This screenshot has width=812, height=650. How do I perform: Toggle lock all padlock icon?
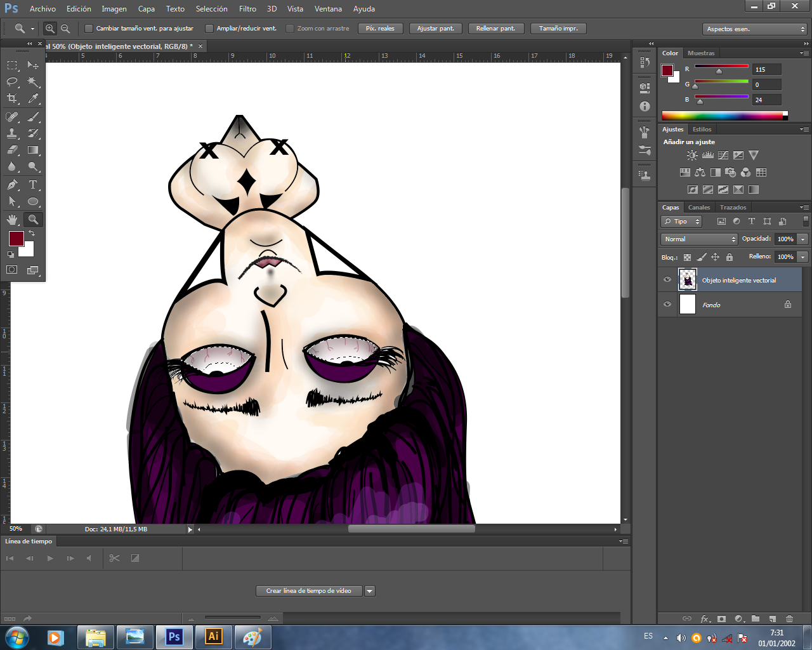(730, 257)
